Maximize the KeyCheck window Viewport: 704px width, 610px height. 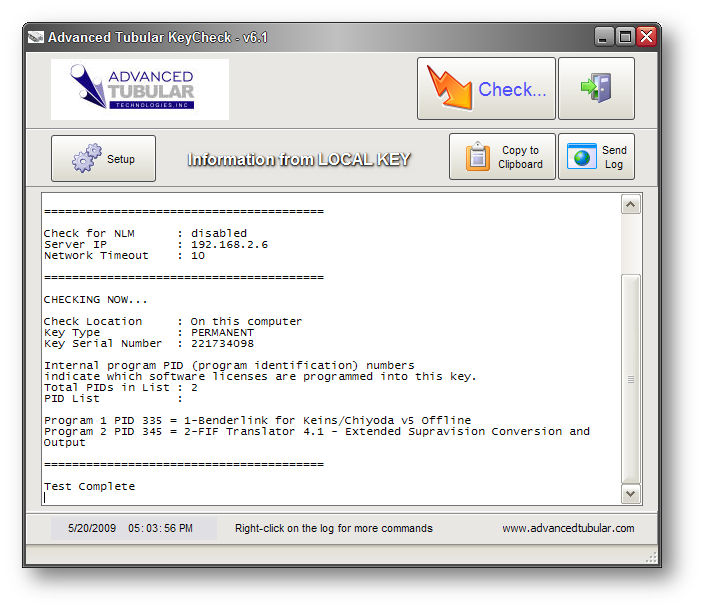click(x=625, y=37)
